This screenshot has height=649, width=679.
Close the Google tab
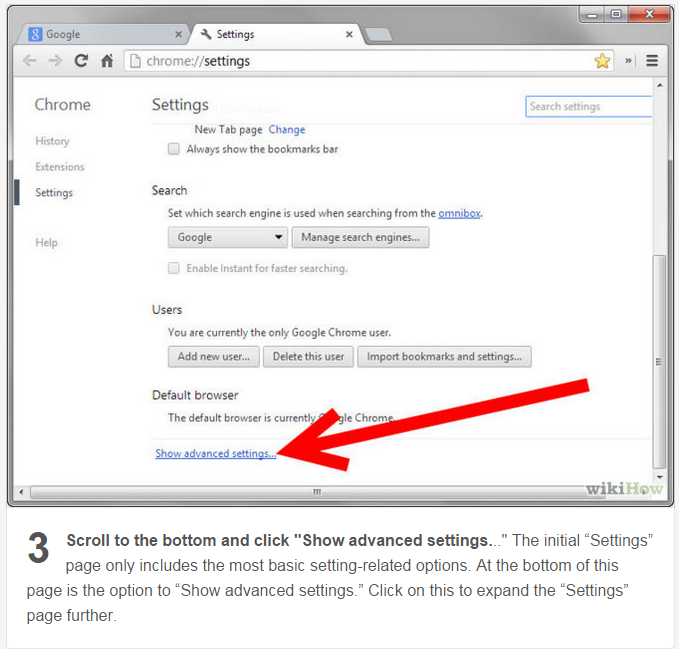[178, 34]
